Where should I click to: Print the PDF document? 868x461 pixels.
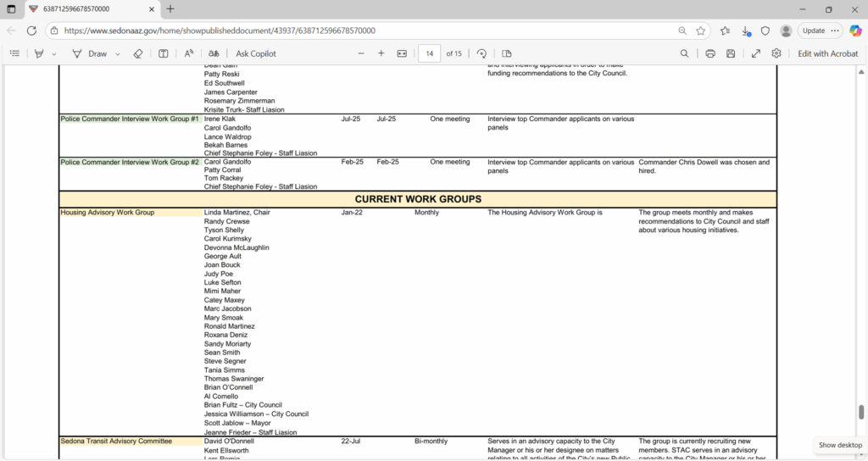[710, 53]
